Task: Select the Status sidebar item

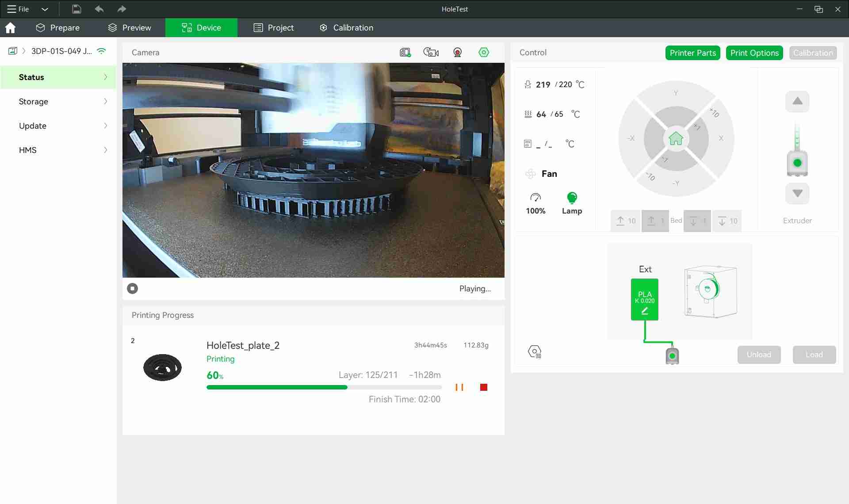Action: click(x=58, y=77)
